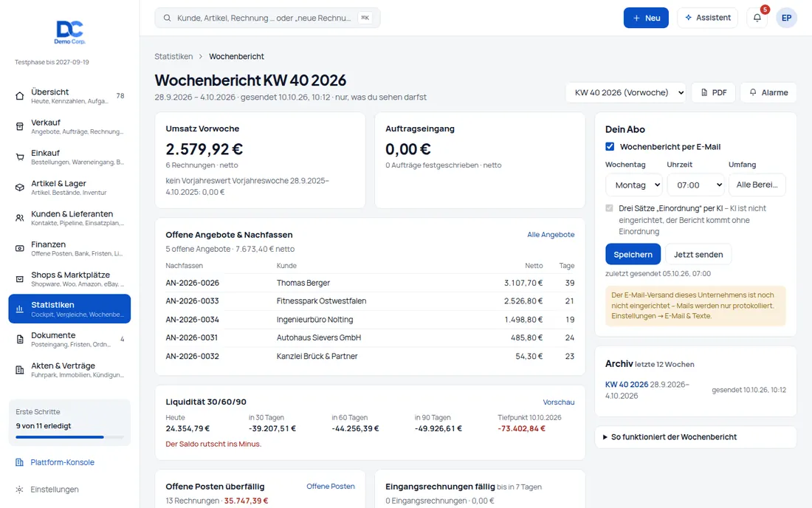
Task: Click Umsatz Vorwoche value 2.579,92 €
Action: tap(204, 149)
